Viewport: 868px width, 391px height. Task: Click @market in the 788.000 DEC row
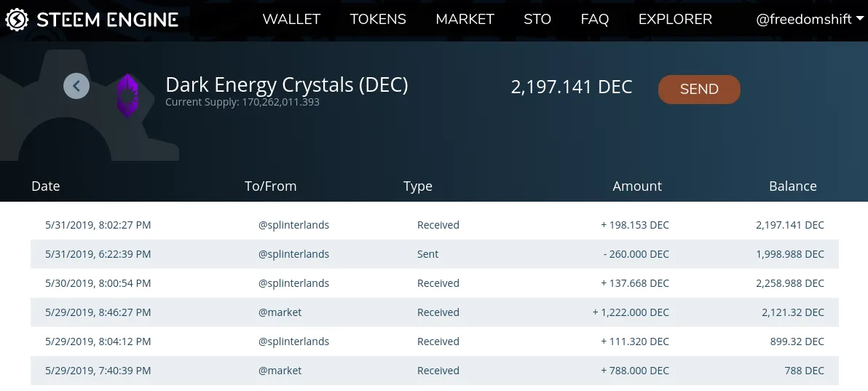click(x=280, y=371)
